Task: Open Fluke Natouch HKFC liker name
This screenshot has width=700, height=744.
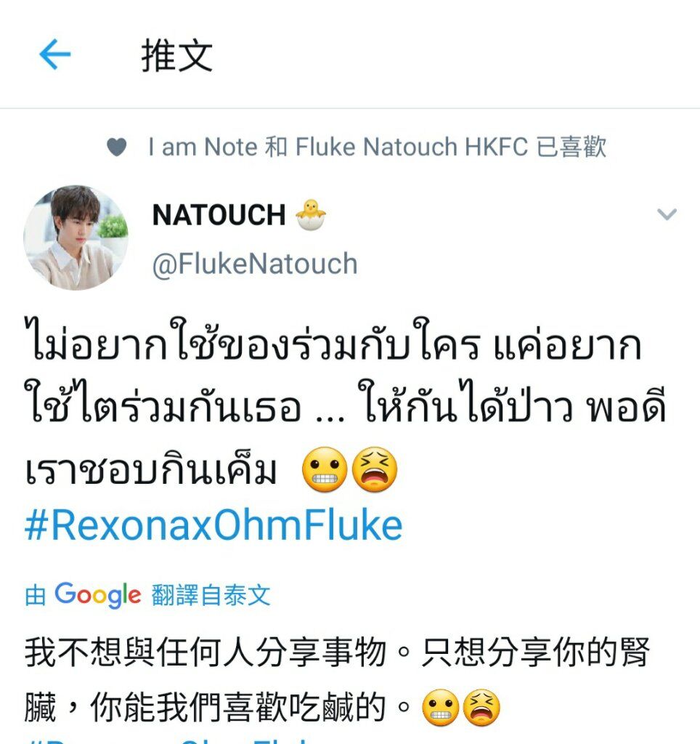Action: [x=411, y=147]
